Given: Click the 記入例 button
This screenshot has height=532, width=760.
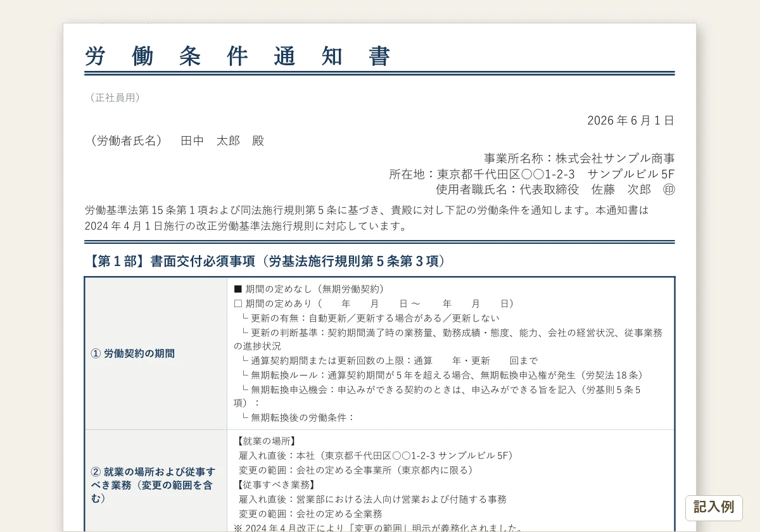Looking at the screenshot, I should pyautogui.click(x=714, y=508).
